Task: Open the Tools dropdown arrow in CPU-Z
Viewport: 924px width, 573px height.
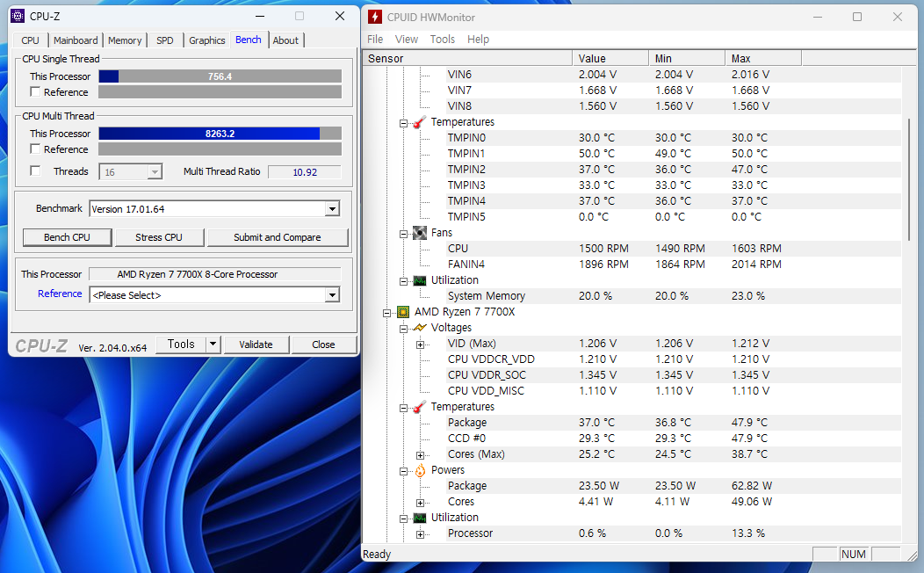Action: point(213,345)
